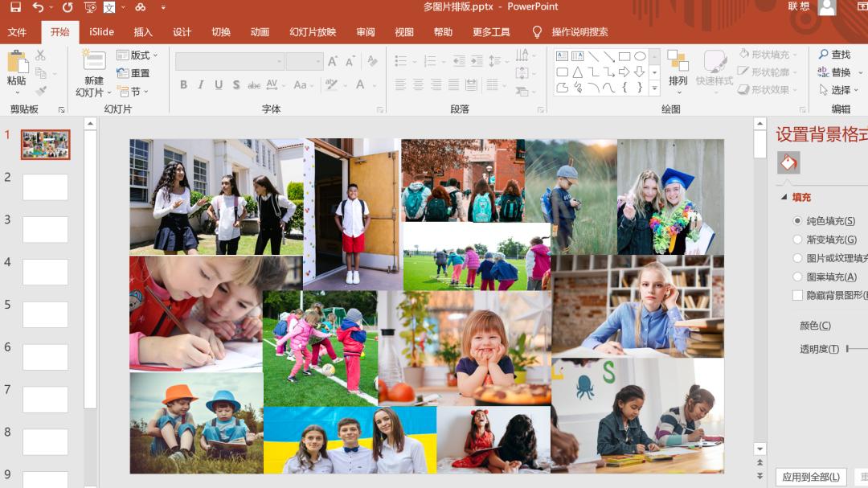Click the rectangle shape in the shapes gallery
The image size is (868, 488).
pyautogui.click(x=624, y=56)
